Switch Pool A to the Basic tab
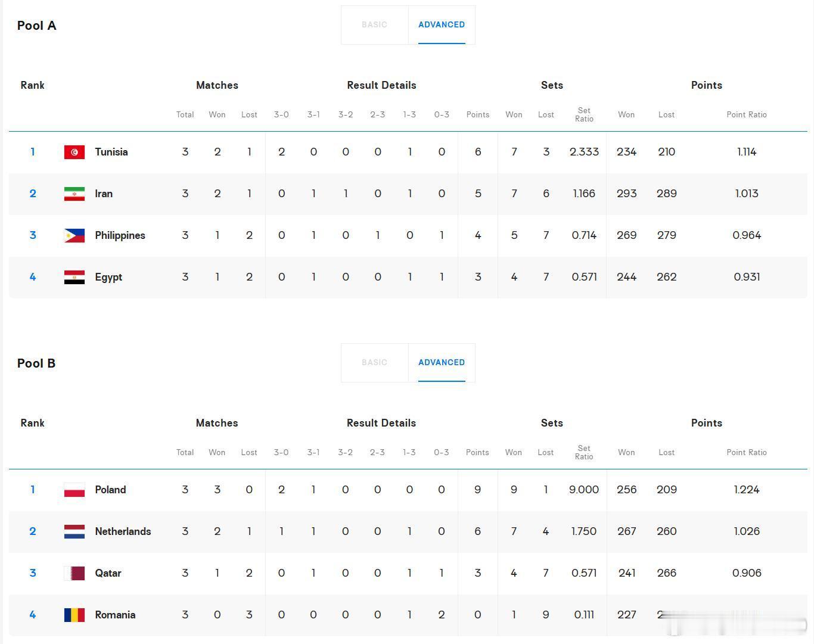Viewport: 814px width, 644px height. pos(374,25)
